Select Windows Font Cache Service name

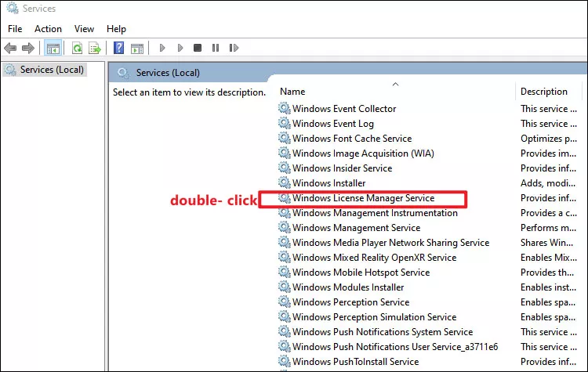352,139
